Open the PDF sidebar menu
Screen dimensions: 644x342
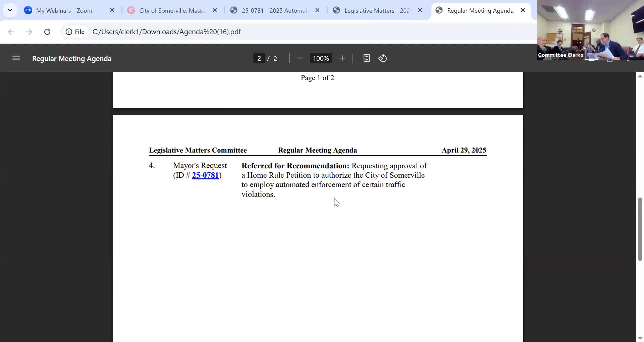[16, 58]
